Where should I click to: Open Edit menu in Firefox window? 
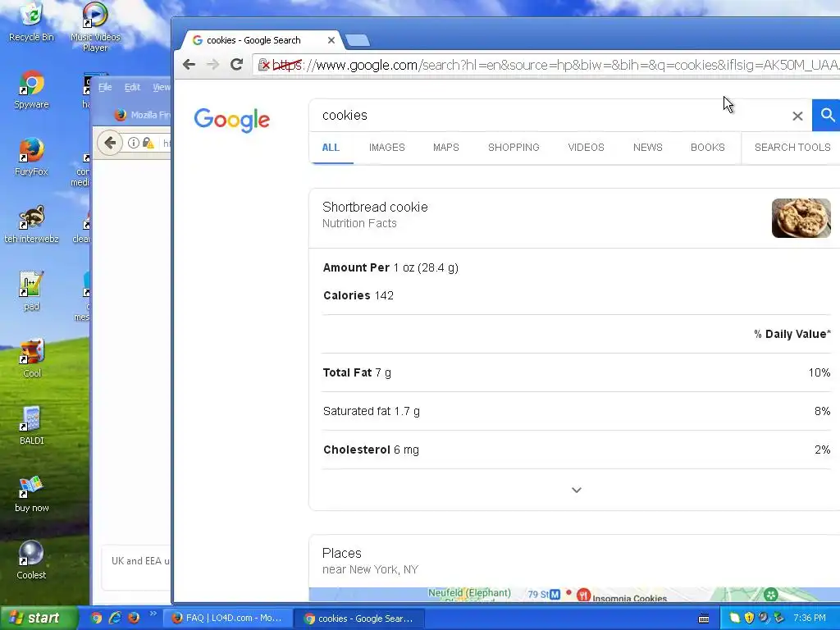click(x=132, y=87)
